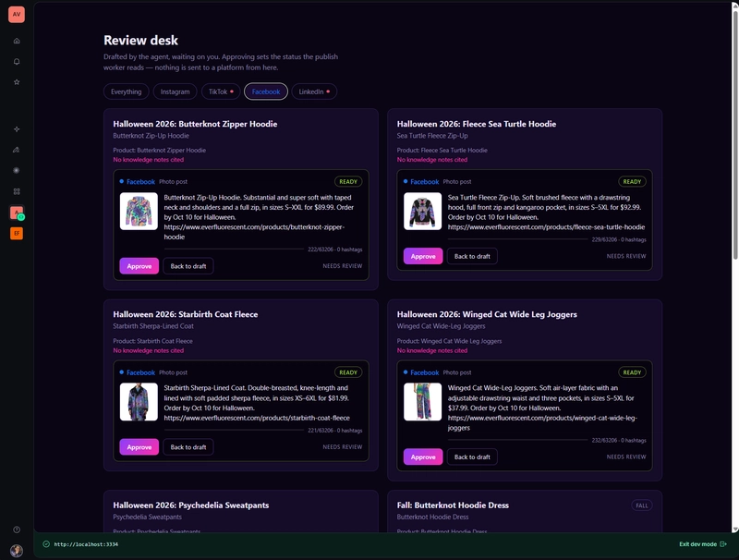
Task: Open the AV workspace avatar
Action: coord(17,14)
